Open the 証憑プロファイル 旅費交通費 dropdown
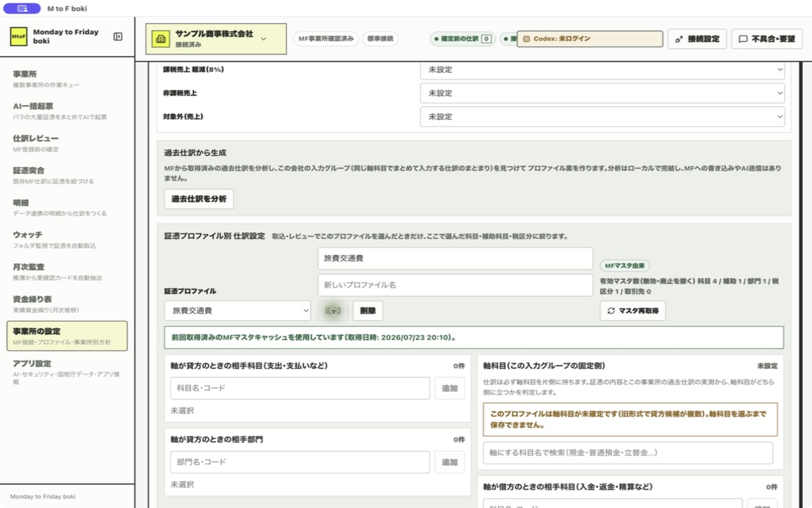Screen dimensions: 812x508 click(238, 311)
